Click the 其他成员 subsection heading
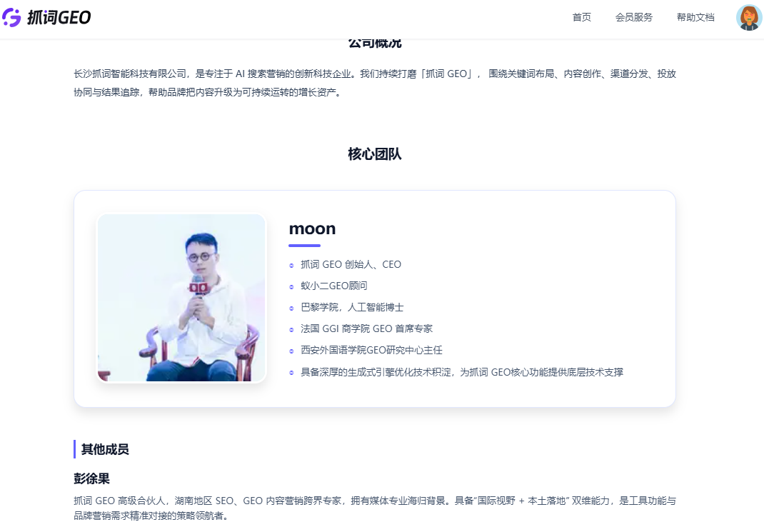The image size is (764, 532). click(105, 449)
